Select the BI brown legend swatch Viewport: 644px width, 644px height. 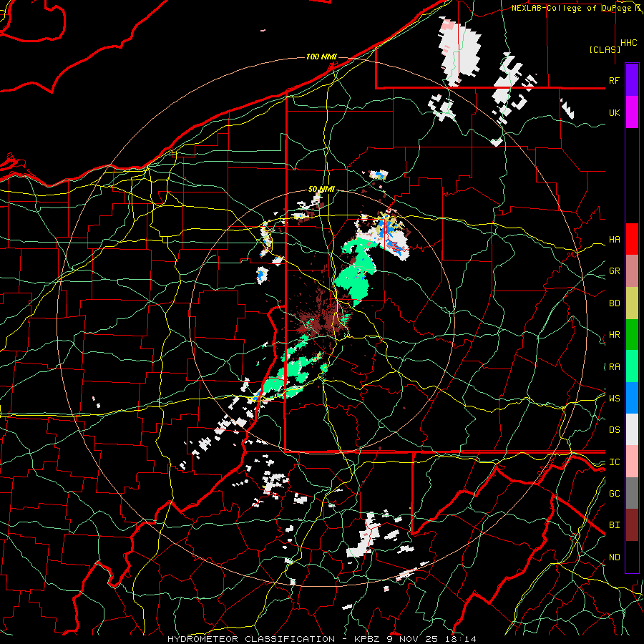632,525
